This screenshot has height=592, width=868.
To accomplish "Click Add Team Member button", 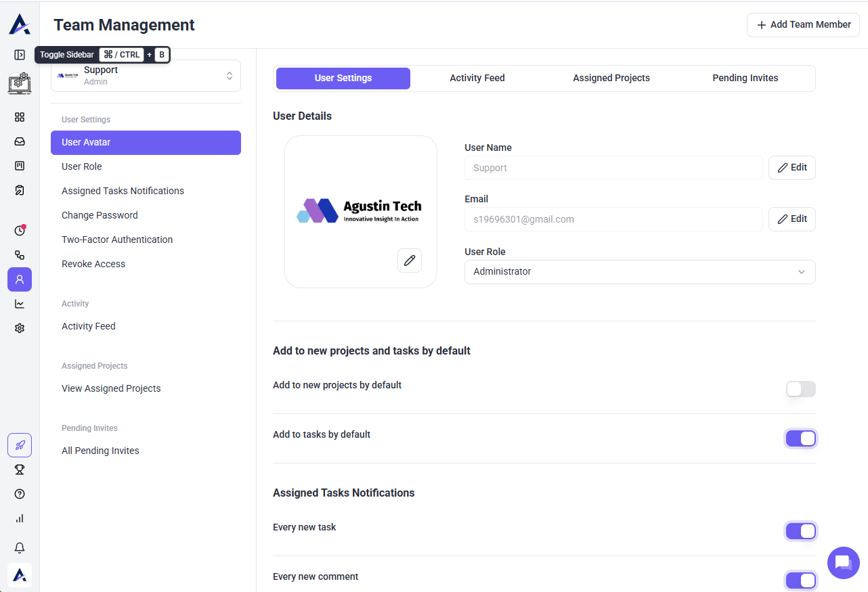I will click(803, 25).
